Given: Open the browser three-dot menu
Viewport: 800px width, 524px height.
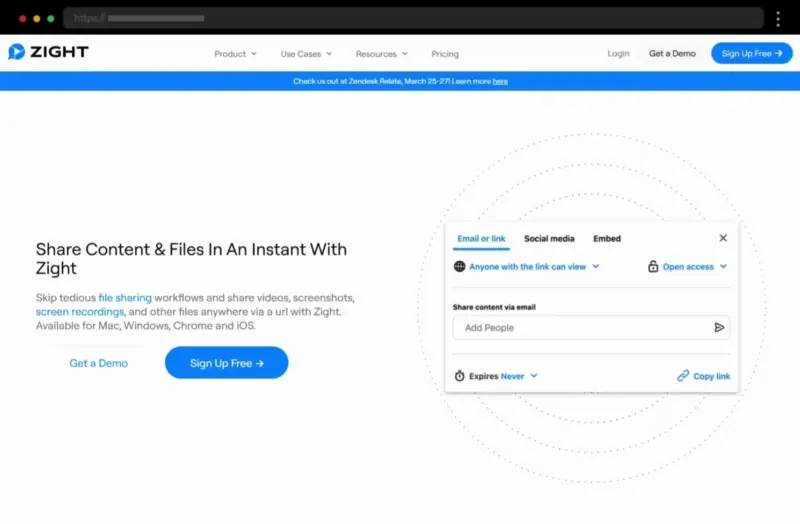Looking at the screenshot, I should click(x=778, y=18).
